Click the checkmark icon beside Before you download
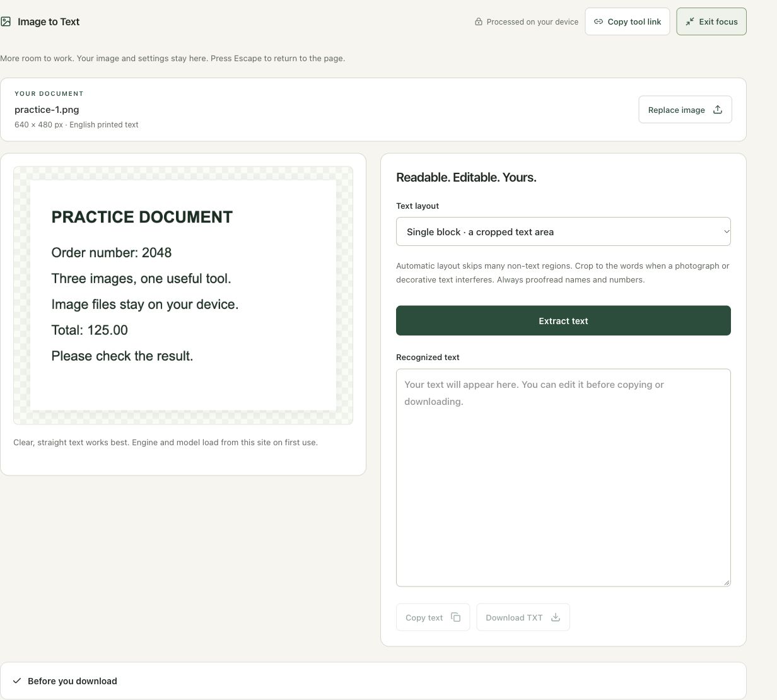The image size is (777, 700). [17, 681]
